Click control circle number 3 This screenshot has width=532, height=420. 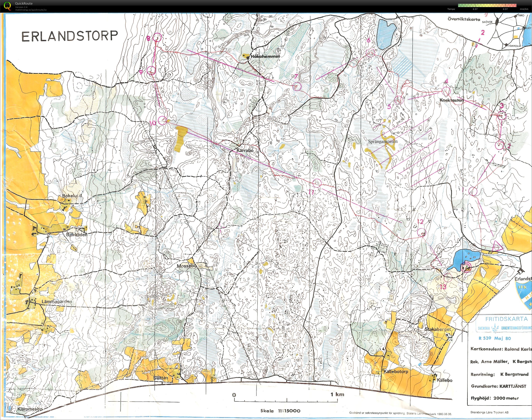[502, 115]
